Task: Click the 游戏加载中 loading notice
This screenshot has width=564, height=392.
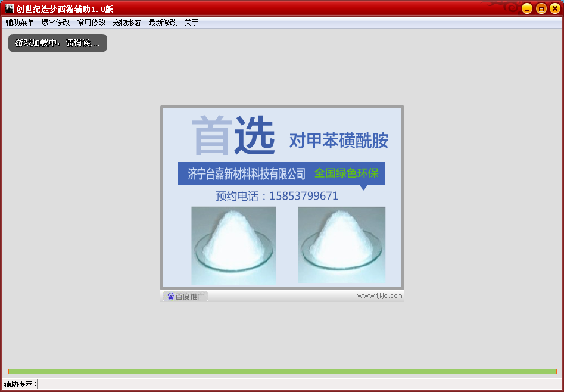Action: pyautogui.click(x=58, y=43)
